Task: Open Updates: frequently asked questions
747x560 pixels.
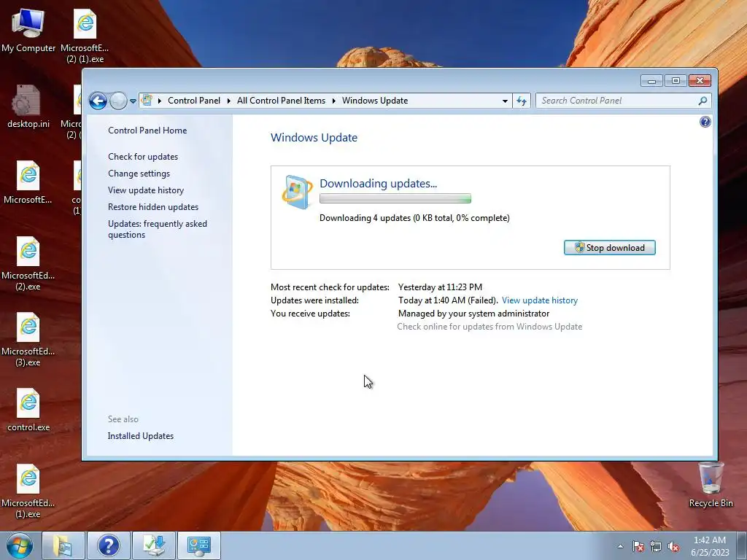Action: [158, 229]
